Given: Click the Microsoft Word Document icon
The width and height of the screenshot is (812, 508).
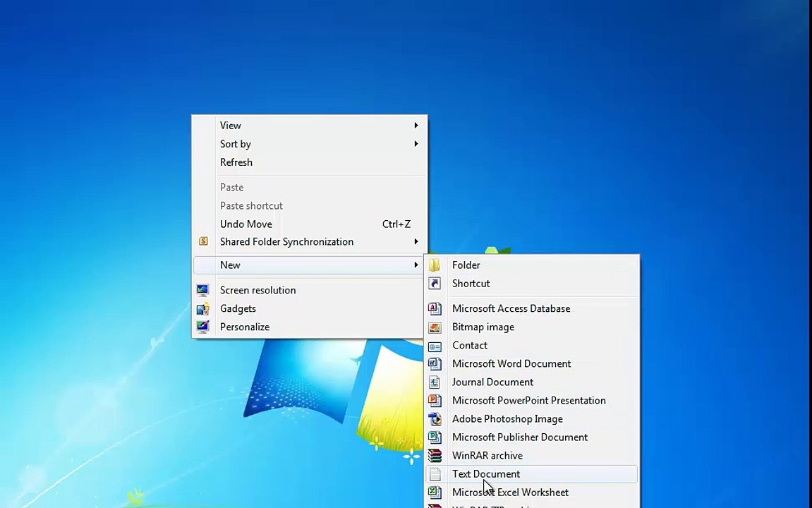Looking at the screenshot, I should coord(435,364).
